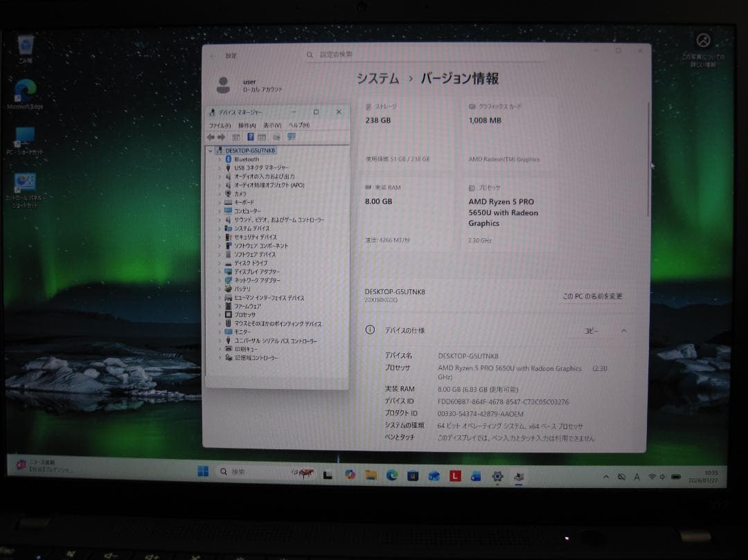
Task: Click the Back arrow in Device Manager toolbar
Action: click(211, 136)
